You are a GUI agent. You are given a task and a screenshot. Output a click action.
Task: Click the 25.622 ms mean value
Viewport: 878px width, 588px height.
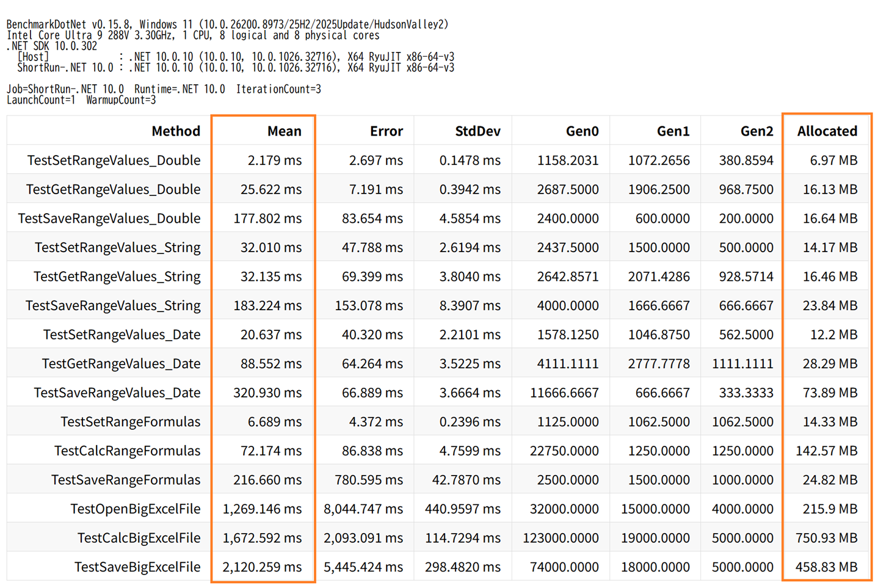[271, 189]
